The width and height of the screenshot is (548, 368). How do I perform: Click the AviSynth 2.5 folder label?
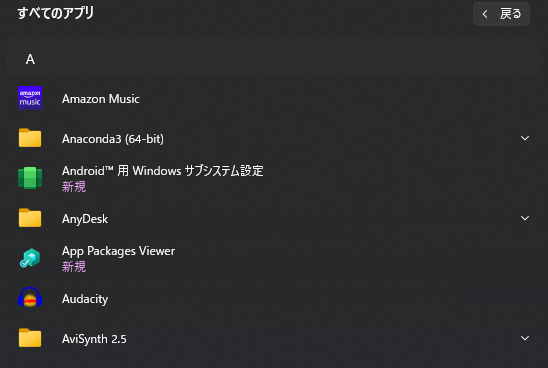coord(94,339)
